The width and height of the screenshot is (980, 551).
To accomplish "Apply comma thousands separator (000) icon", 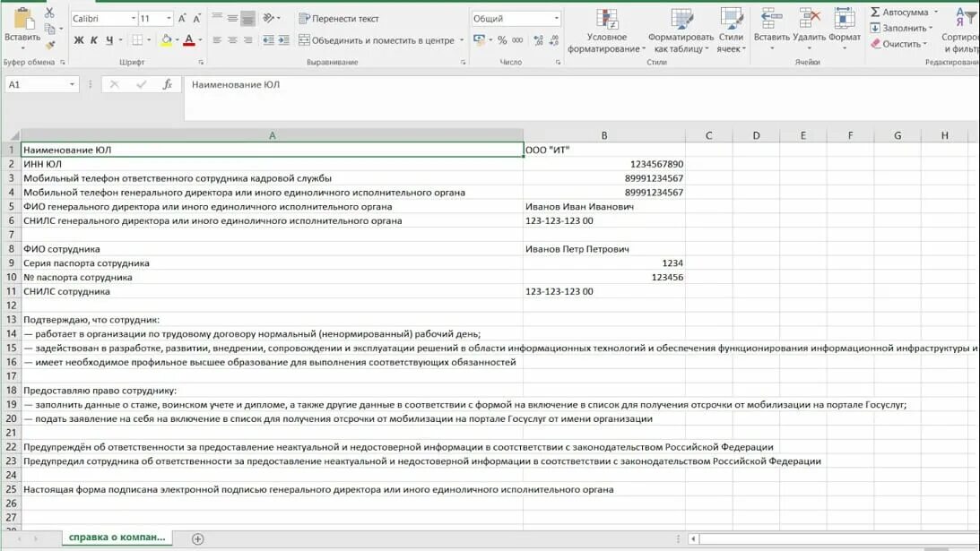I will click(517, 40).
